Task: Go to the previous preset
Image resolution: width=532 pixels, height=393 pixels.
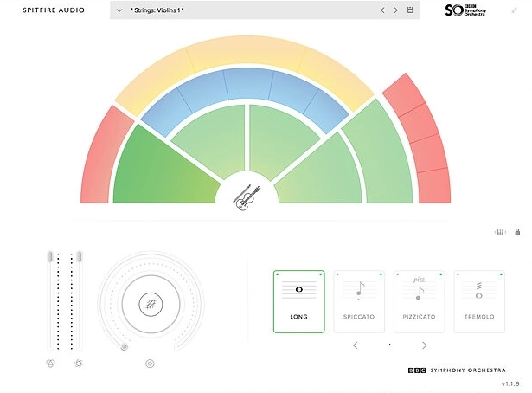Action: [x=381, y=10]
